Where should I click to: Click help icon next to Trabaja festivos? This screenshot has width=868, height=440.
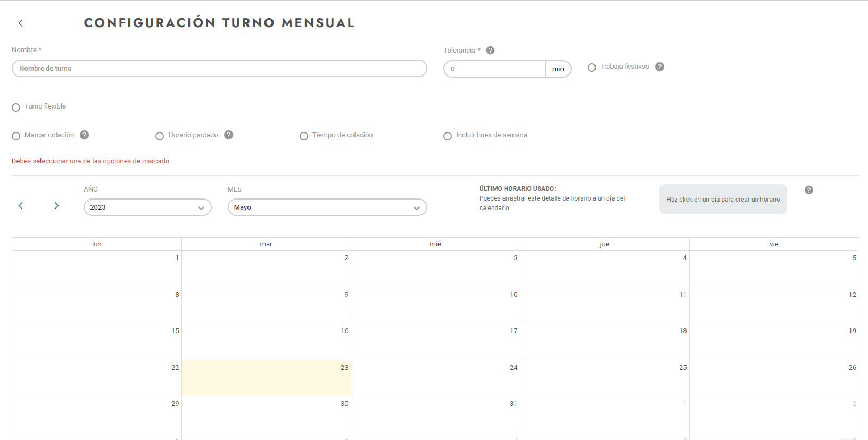coord(659,67)
